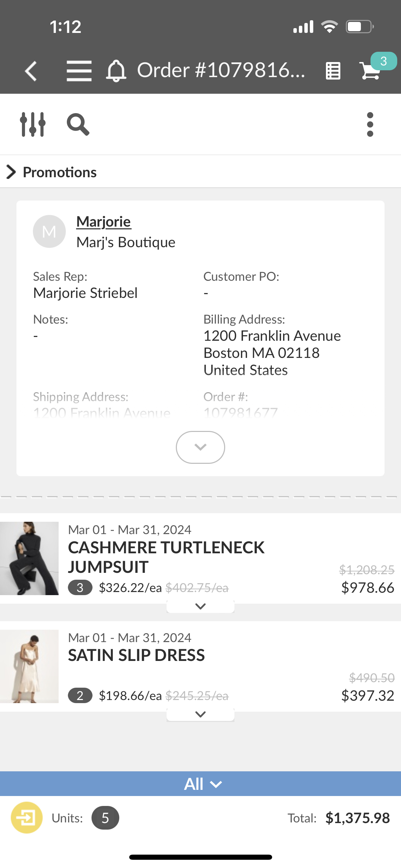401x868 pixels.
Task: Open the Marjorie customer link
Action: tap(104, 222)
